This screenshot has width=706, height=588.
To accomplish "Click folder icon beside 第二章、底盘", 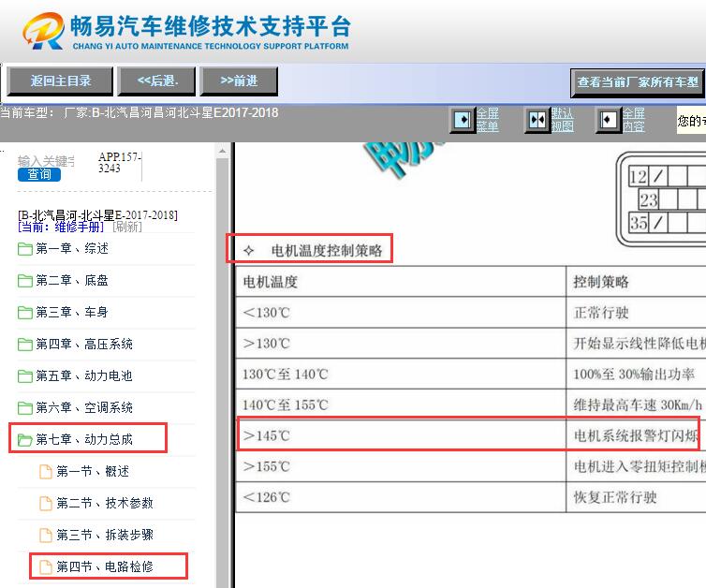I will coord(24,281).
